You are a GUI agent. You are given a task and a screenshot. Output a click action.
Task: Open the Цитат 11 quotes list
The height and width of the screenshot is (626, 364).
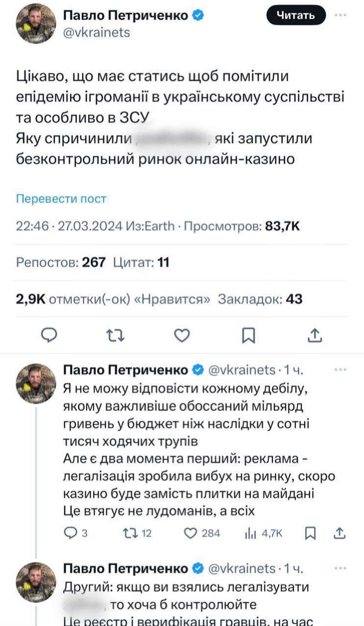(x=141, y=263)
